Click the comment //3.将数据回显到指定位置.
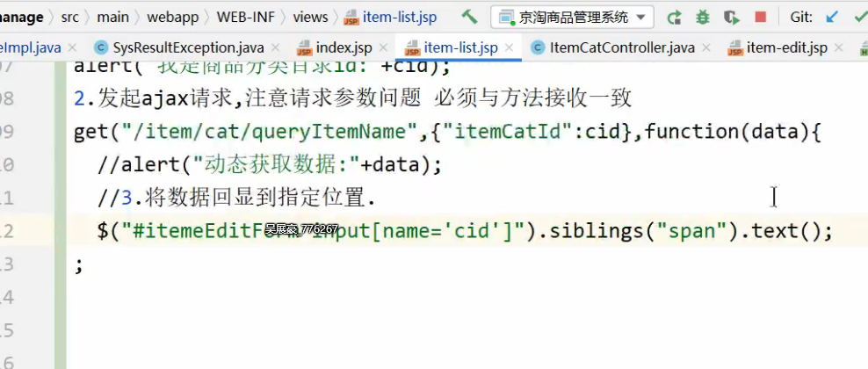 pyautogui.click(x=236, y=198)
